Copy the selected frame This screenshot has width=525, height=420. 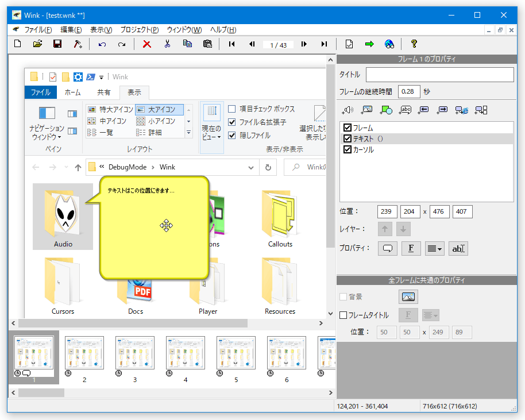[x=187, y=44]
